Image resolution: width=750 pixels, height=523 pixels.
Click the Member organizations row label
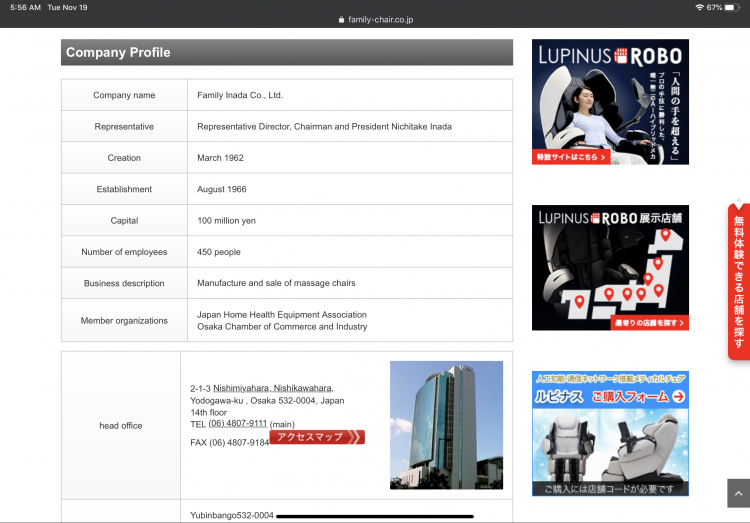[x=124, y=320]
